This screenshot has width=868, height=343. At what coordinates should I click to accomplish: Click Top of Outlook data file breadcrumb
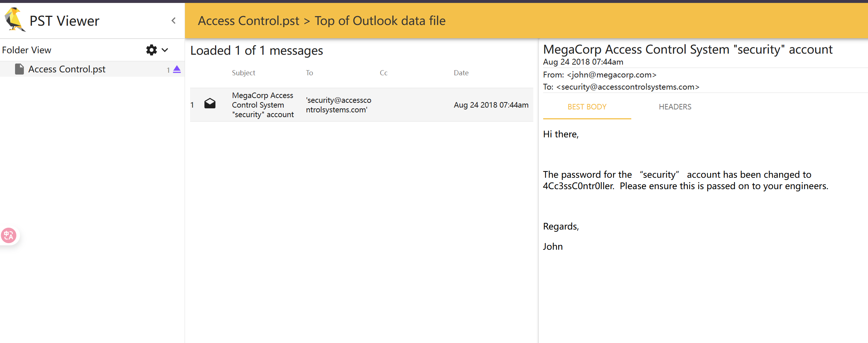380,21
